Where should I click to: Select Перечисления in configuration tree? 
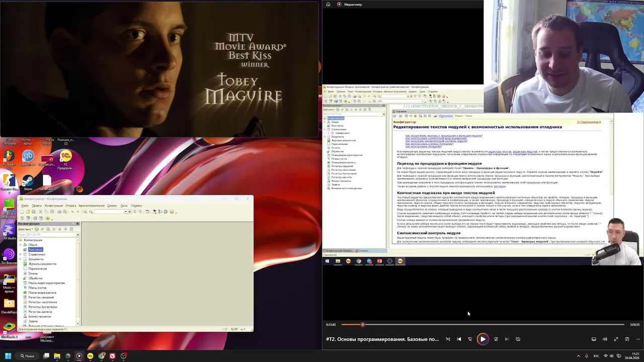pyautogui.click(x=38, y=268)
